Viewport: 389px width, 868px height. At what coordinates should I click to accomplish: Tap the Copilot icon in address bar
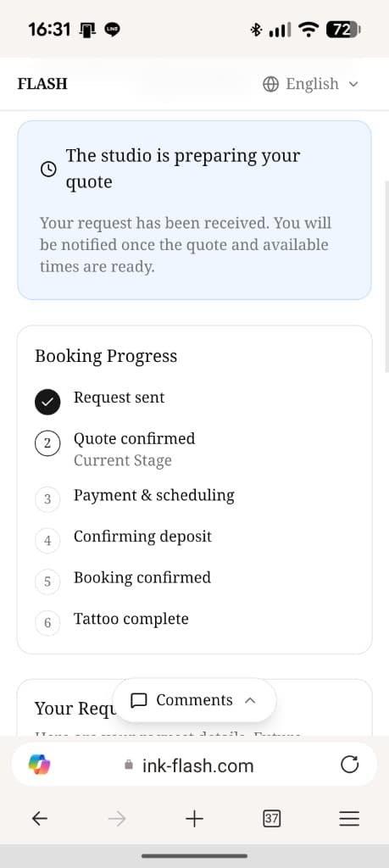click(39, 765)
